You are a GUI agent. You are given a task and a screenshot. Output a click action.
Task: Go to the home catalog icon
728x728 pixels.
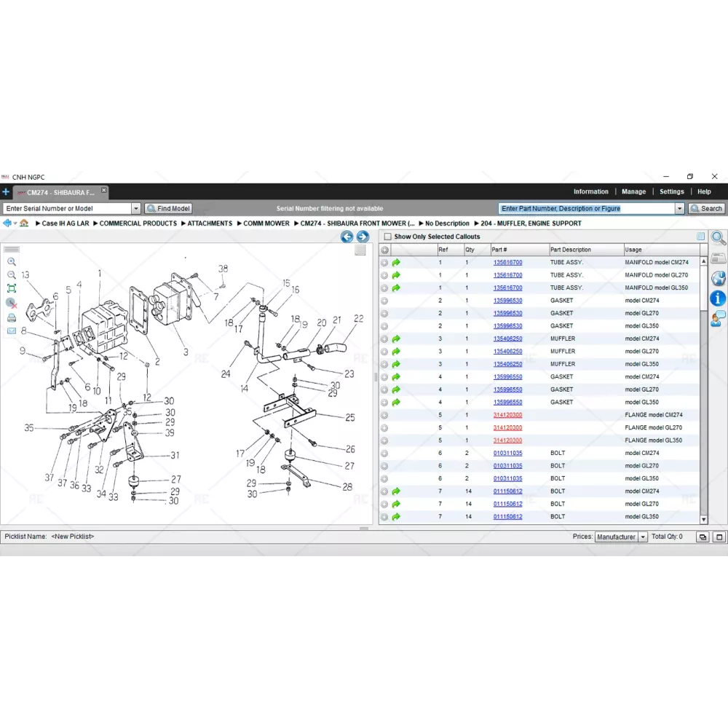click(24, 223)
